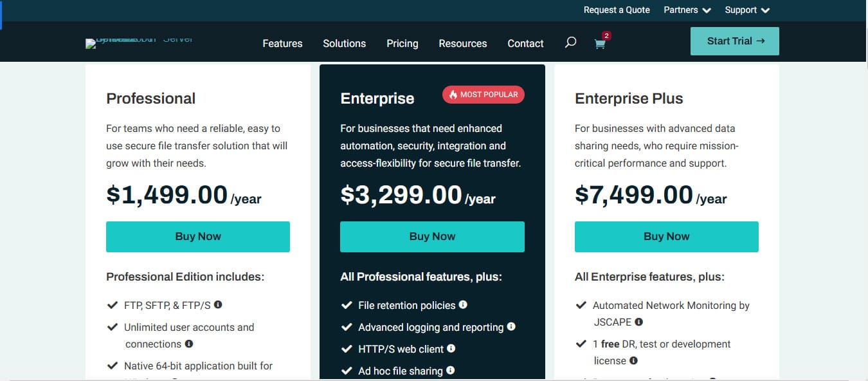Expand the Partners dropdown
This screenshot has height=381, width=868.
click(687, 10)
